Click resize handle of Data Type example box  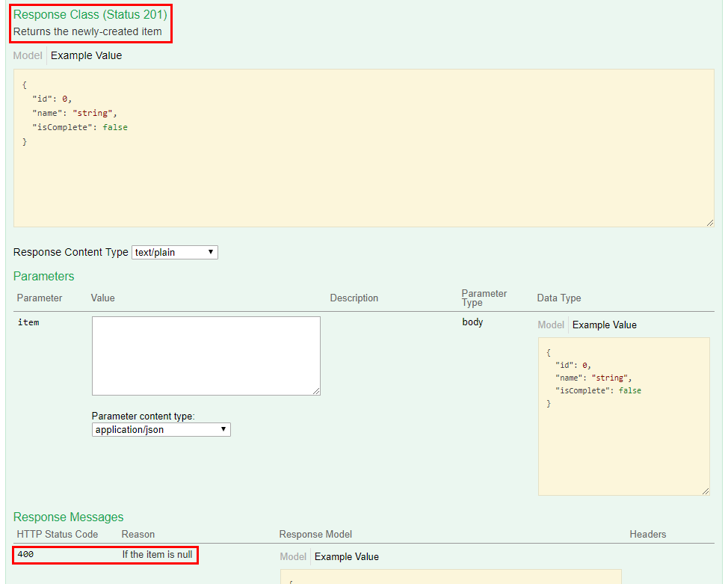coord(706,491)
